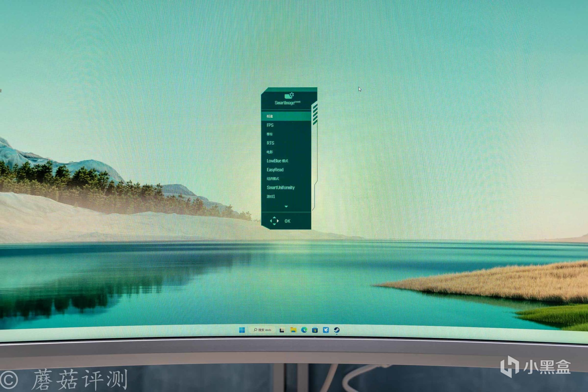588x392 pixels.
Task: Choose the RTS picture mode
Action: (286, 143)
